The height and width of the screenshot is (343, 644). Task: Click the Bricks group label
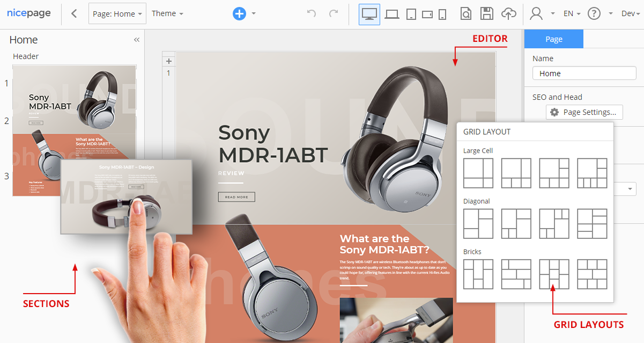click(472, 252)
